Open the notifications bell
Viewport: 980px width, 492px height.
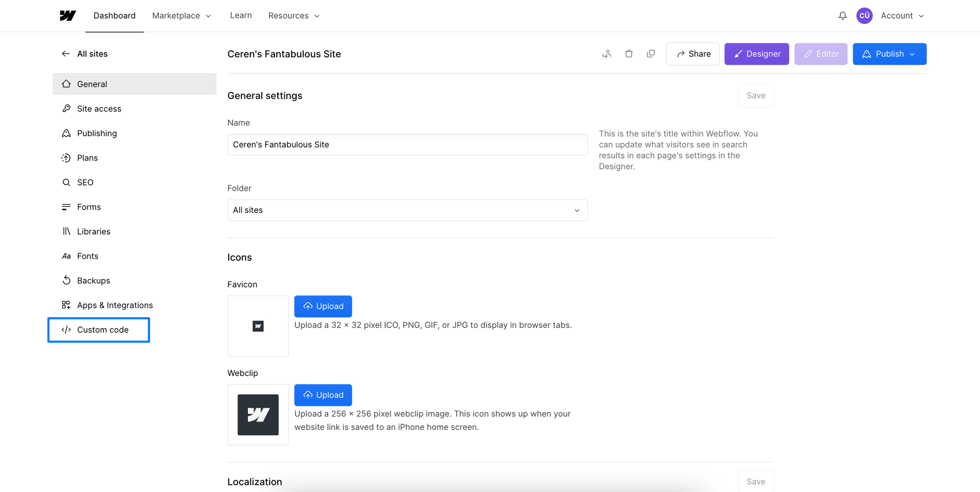pyautogui.click(x=842, y=16)
